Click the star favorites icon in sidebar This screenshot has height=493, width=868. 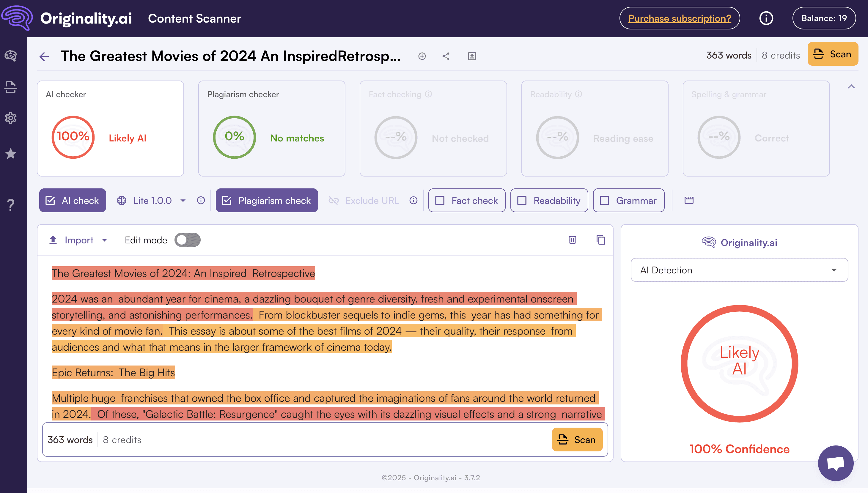(11, 154)
